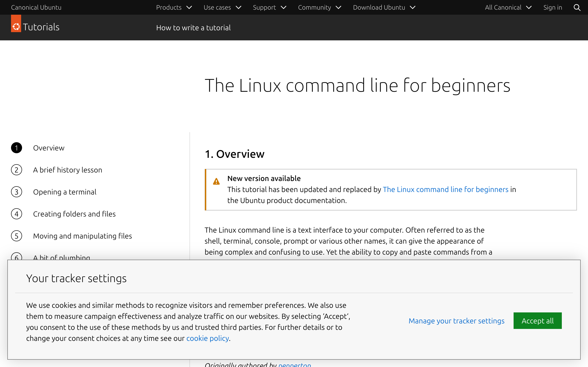
Task: Select step 4 'Creating folders and files' circle
Action: click(16, 214)
